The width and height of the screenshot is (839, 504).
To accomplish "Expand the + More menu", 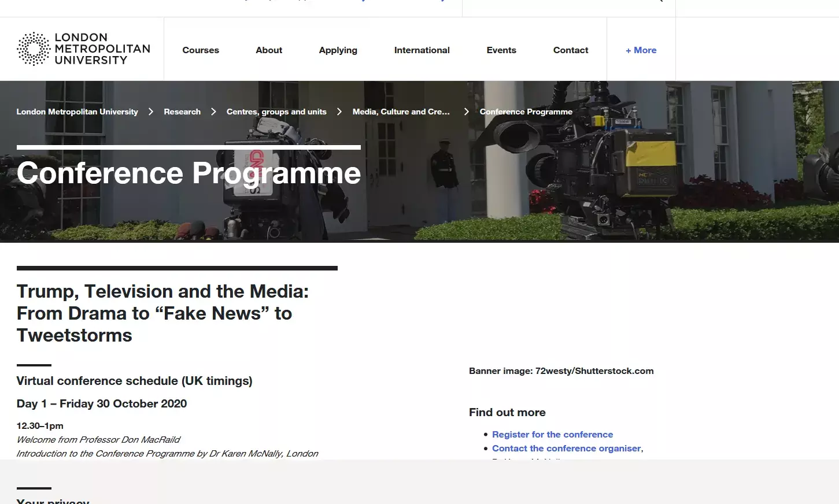I will click(641, 50).
